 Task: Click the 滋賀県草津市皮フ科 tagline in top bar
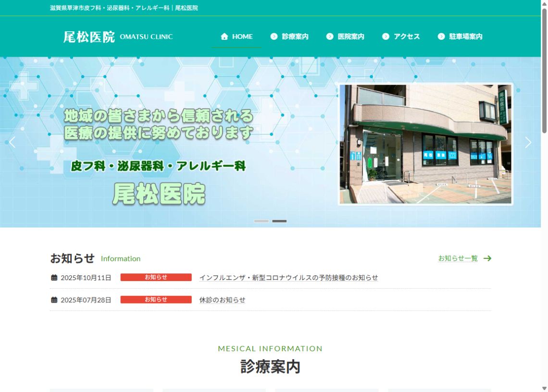click(x=124, y=8)
